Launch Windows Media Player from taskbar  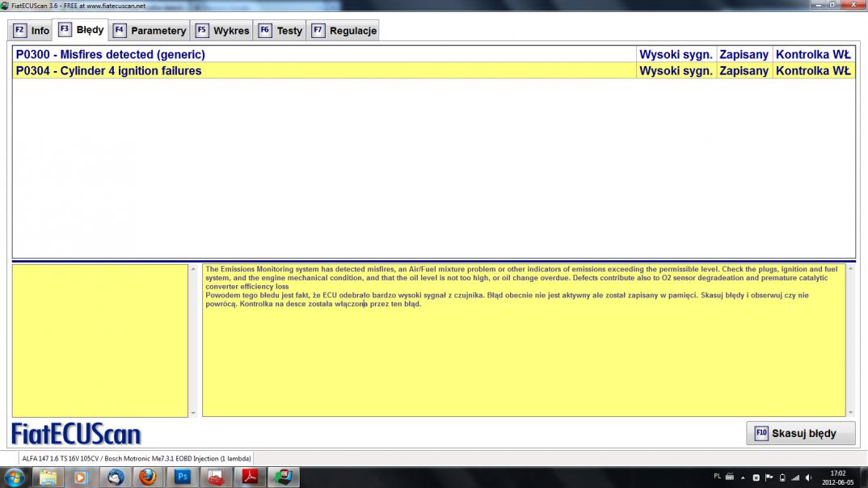(x=80, y=477)
